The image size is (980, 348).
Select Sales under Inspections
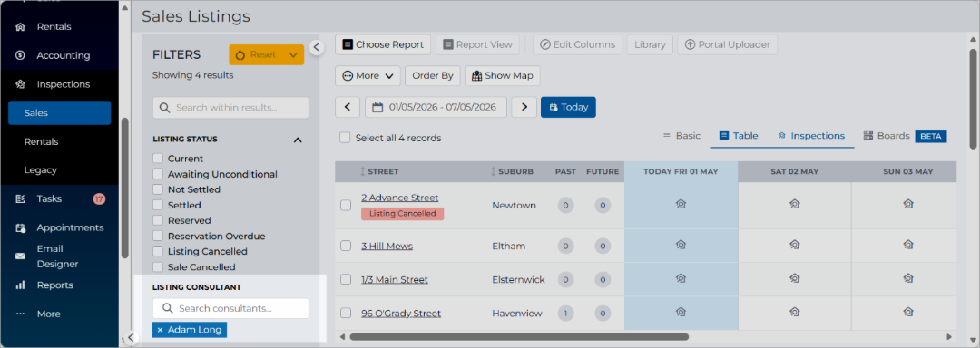tap(59, 113)
